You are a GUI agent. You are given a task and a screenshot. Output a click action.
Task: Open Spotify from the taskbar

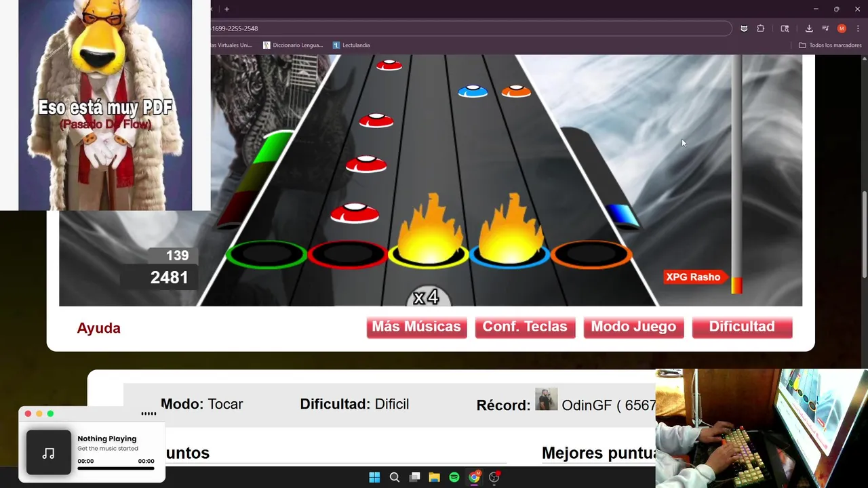pyautogui.click(x=454, y=477)
